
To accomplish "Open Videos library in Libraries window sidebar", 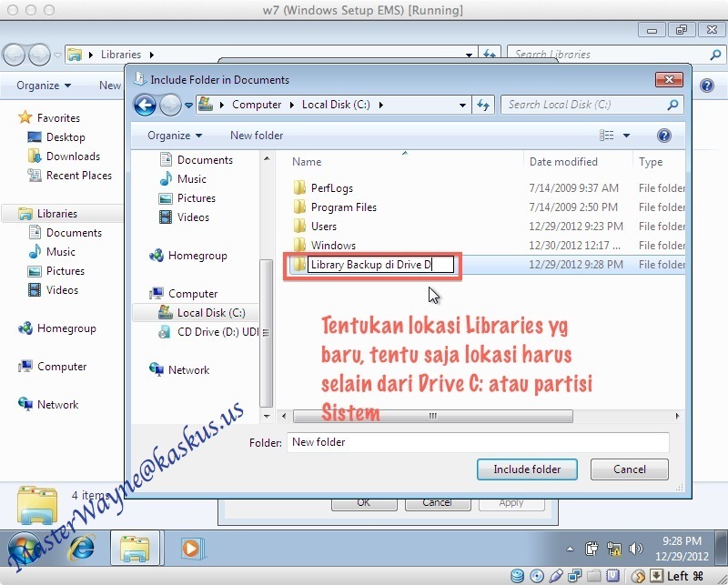I will click(x=62, y=290).
